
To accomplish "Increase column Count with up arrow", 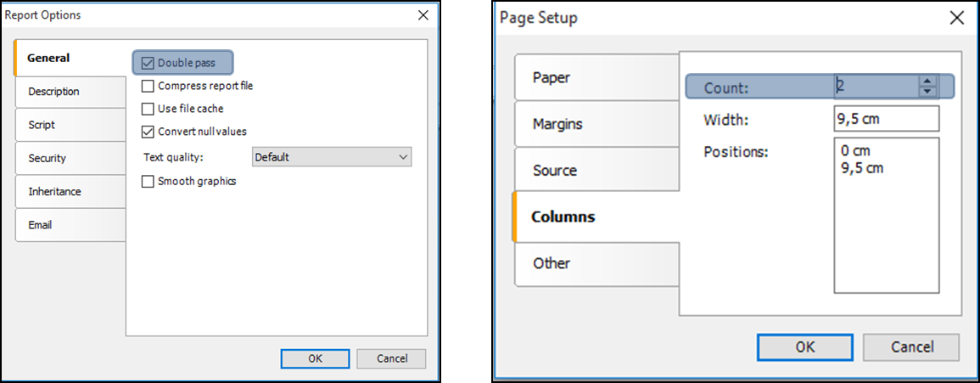I will point(928,82).
